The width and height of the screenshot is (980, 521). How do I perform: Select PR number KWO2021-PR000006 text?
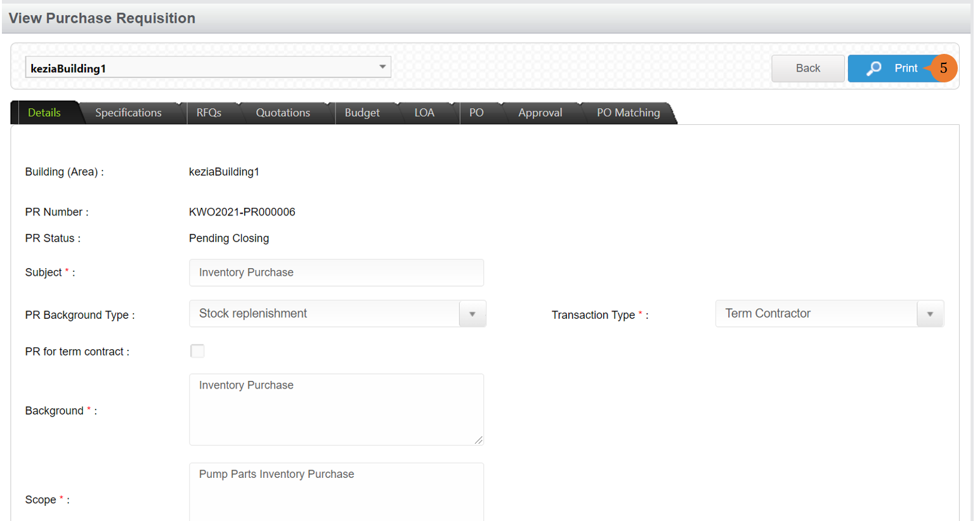click(x=242, y=212)
